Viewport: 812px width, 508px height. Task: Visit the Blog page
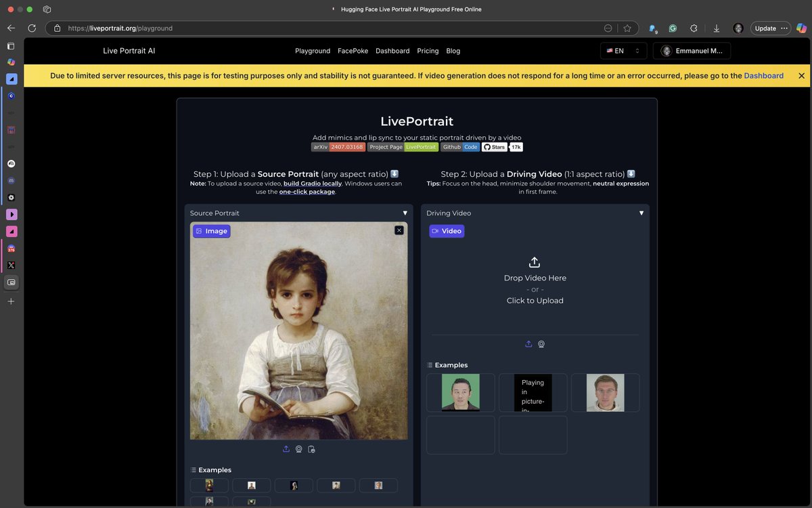tap(453, 51)
